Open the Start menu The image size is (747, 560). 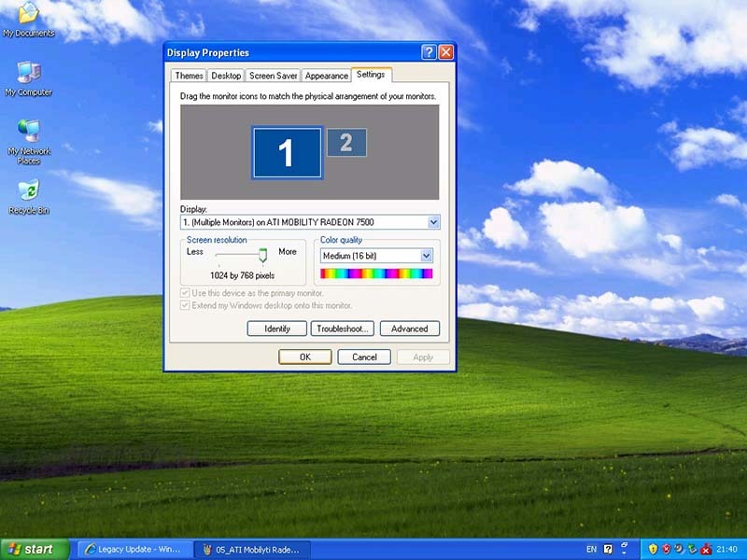pyautogui.click(x=35, y=549)
